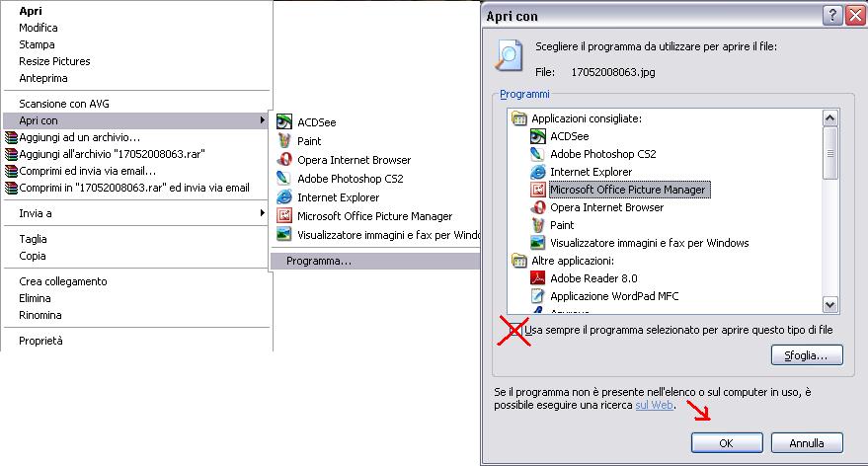Choose Programma... in the Apri con submenu
The height and width of the screenshot is (466, 868).
click(x=376, y=261)
